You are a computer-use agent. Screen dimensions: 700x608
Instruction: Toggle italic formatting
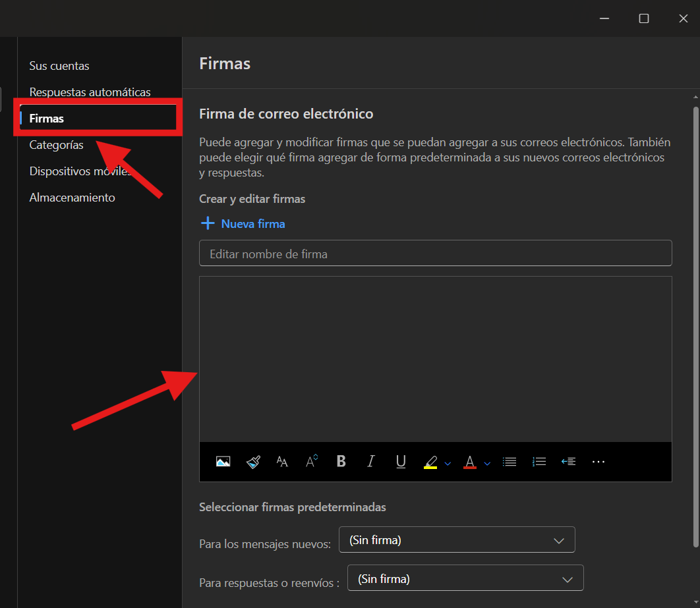pos(370,462)
